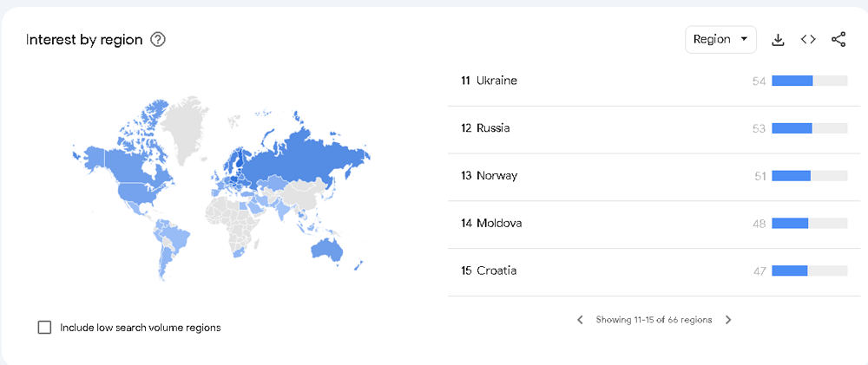Image resolution: width=868 pixels, height=365 pixels.
Task: Click Croatia's interest score bar
Action: [808, 271]
